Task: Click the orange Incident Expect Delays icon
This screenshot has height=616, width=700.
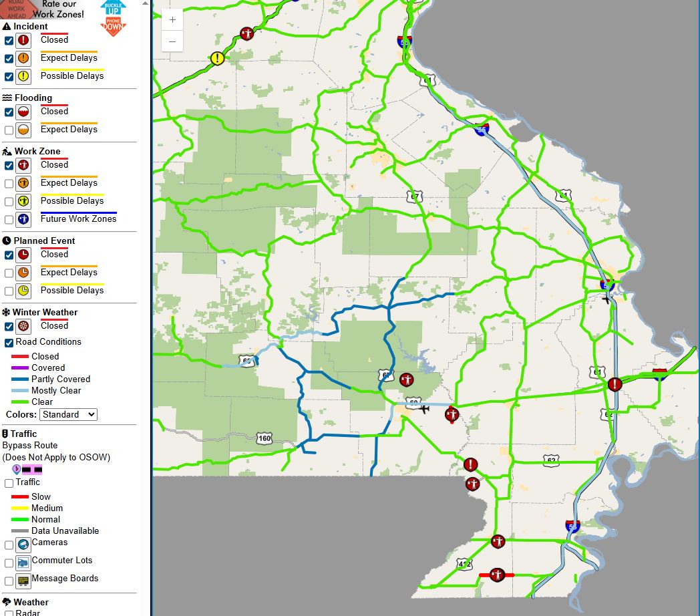Action: (x=23, y=59)
